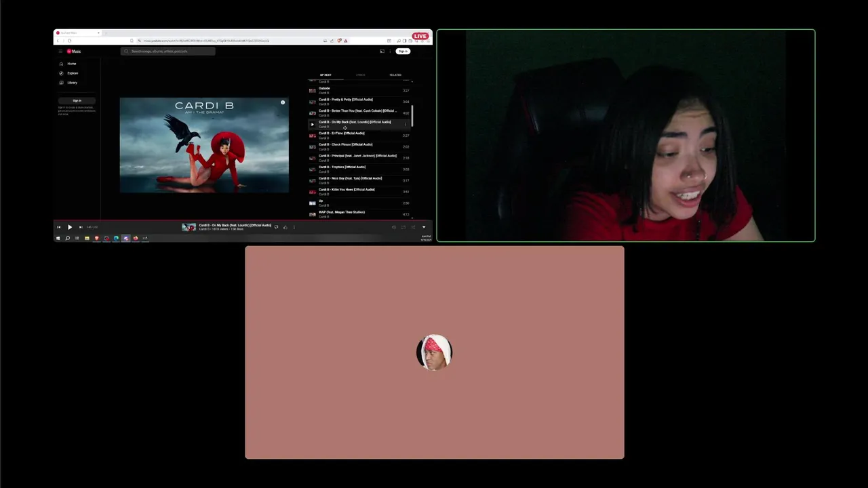Viewport: 868px width, 488px height.
Task: Open a new browser tab
Action: pos(106,33)
